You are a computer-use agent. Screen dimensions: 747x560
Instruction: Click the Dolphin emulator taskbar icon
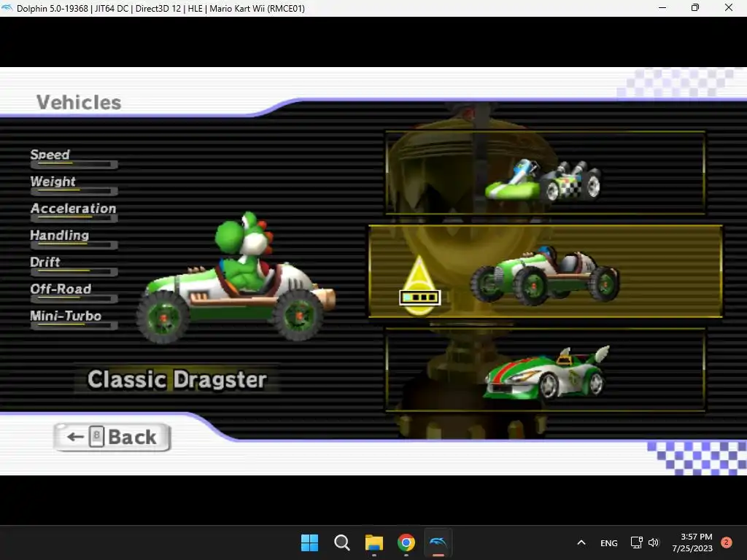tap(438, 542)
